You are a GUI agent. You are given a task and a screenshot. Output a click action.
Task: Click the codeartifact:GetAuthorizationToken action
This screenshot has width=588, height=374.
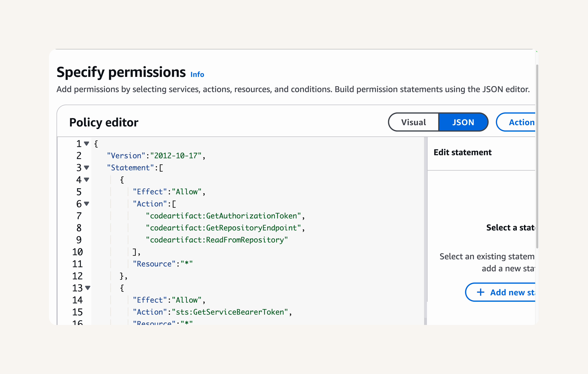point(225,216)
